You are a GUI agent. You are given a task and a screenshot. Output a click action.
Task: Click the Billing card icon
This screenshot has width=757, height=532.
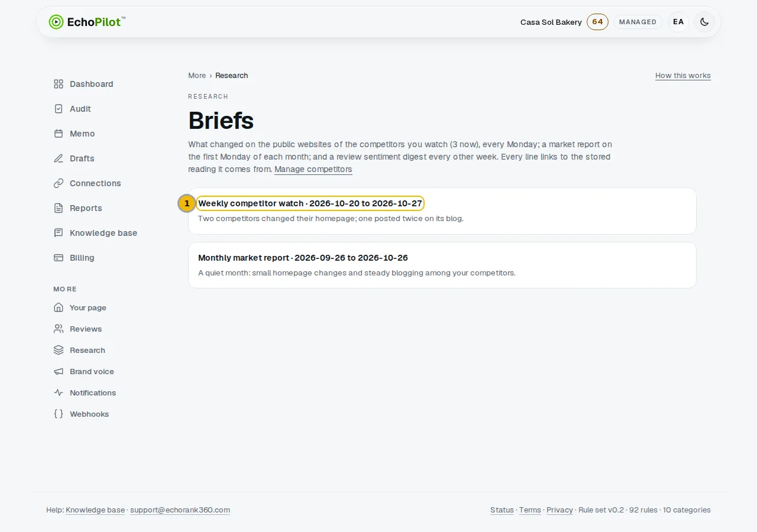tap(59, 258)
